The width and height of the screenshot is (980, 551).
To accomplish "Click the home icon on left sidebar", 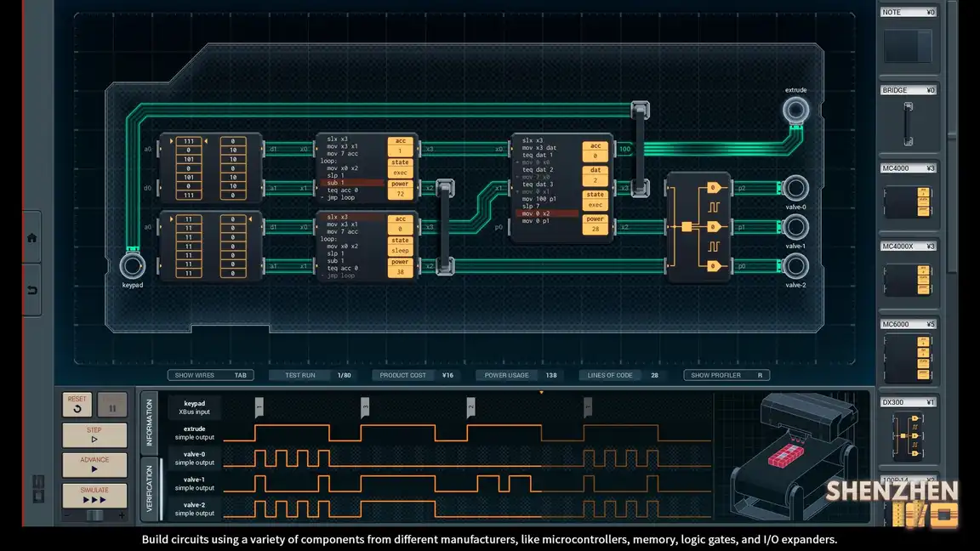I will click(x=31, y=237).
